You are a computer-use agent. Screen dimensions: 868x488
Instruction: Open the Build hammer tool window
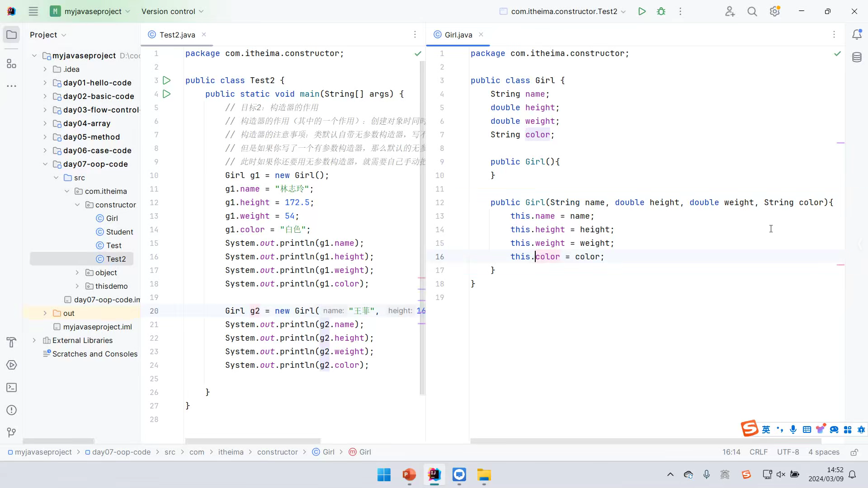click(12, 343)
